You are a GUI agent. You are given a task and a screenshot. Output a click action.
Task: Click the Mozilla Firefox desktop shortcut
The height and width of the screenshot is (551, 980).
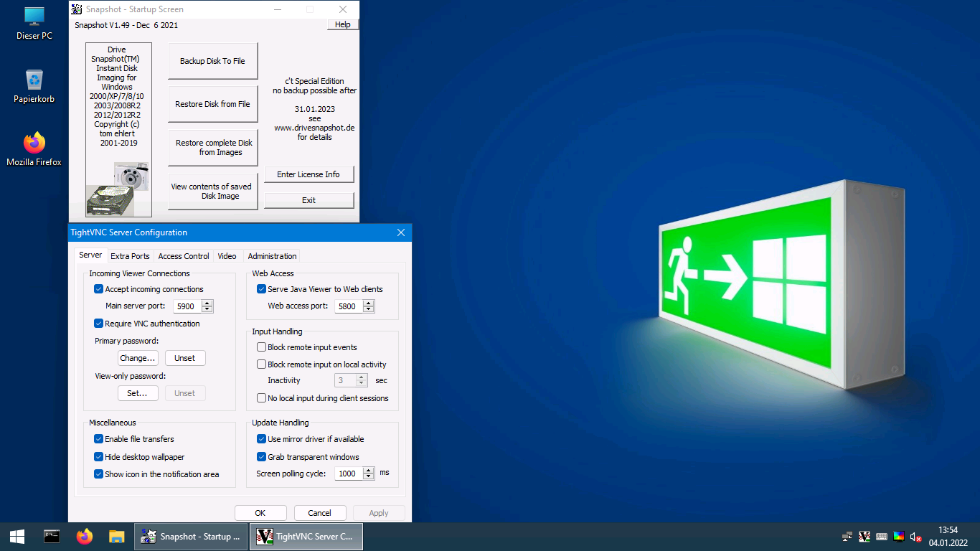pyautogui.click(x=34, y=147)
